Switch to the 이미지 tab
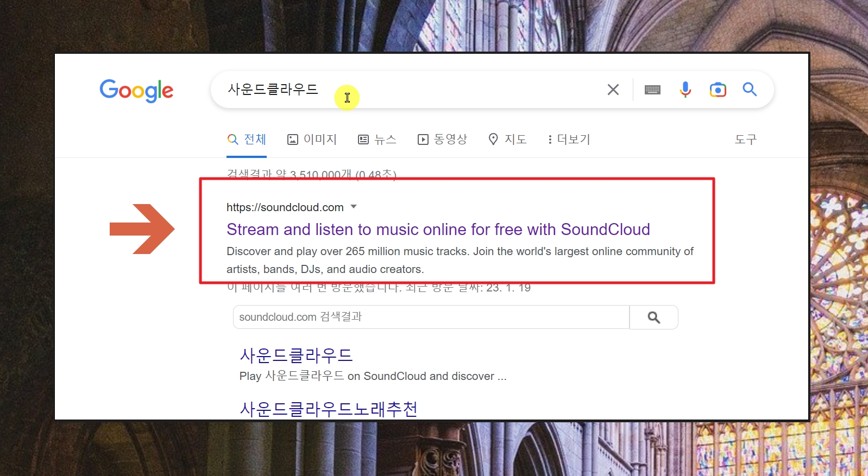Screen dimensions: 868x476 click(312, 139)
